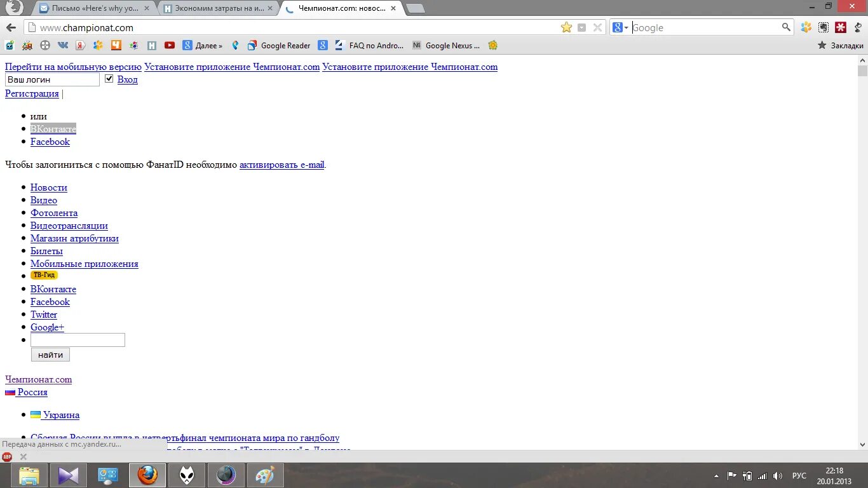Click the www.championat.com address bar
The height and width of the screenshot is (488, 868).
point(291,27)
